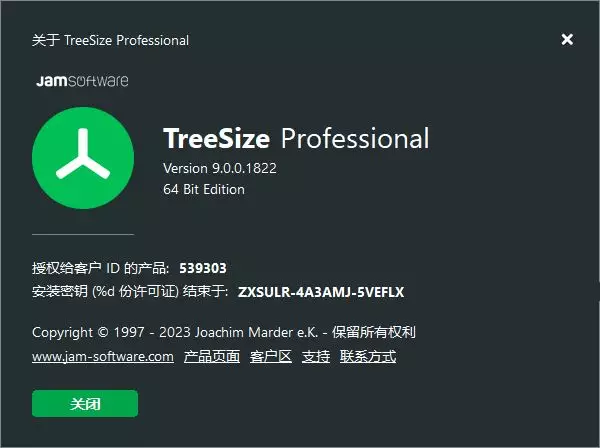
Task: Click the Version 9.0.0.1822 text
Action: (220, 168)
